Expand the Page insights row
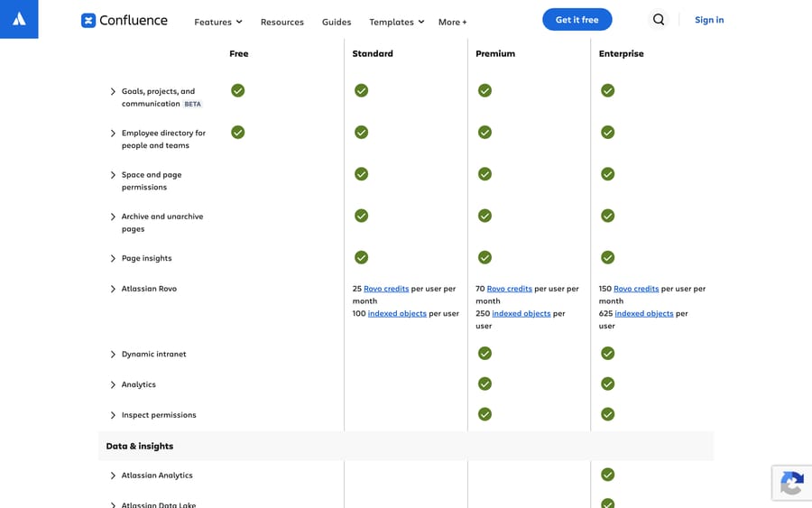Viewport: 812px width, 508px height. pos(113,258)
